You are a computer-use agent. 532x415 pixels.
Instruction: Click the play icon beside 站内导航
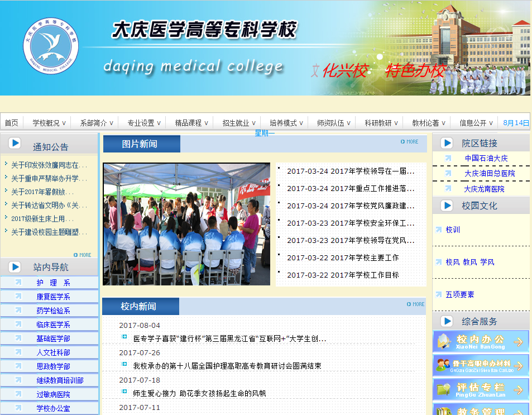[x=15, y=267]
